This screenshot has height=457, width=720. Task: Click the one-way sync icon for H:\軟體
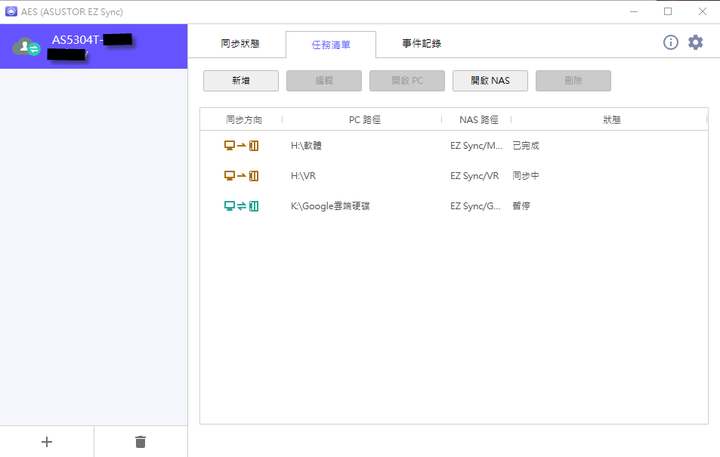[241, 146]
